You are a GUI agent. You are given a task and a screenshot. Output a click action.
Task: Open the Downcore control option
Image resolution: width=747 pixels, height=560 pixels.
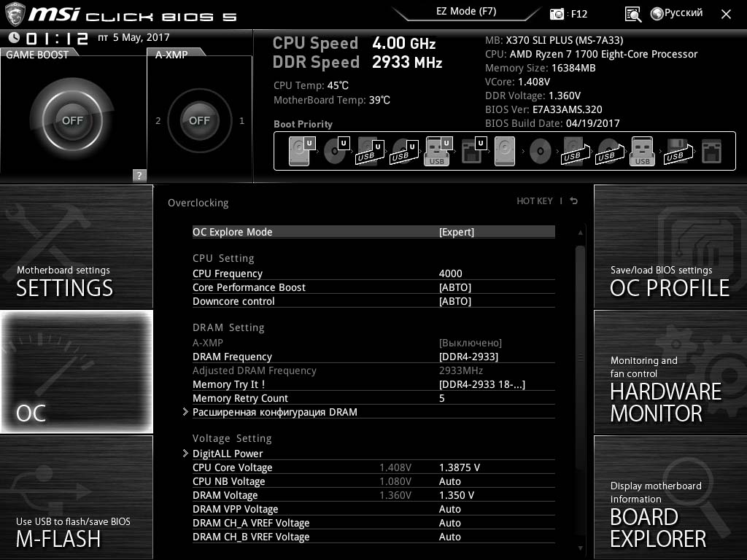pos(373,301)
